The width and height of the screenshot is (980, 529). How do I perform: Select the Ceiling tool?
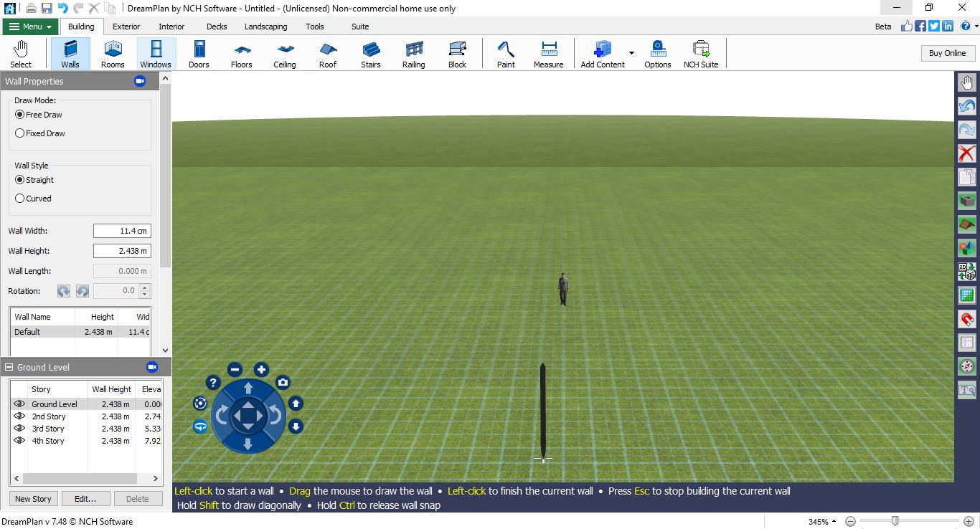pyautogui.click(x=285, y=54)
